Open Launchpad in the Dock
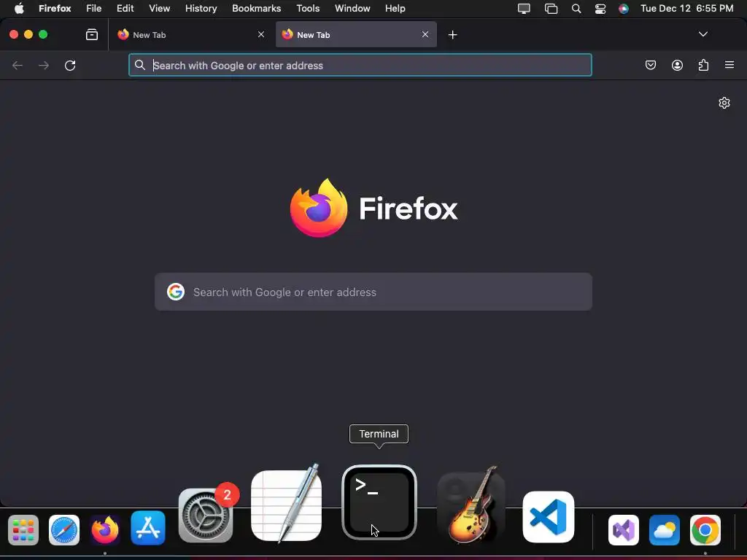 (x=23, y=529)
